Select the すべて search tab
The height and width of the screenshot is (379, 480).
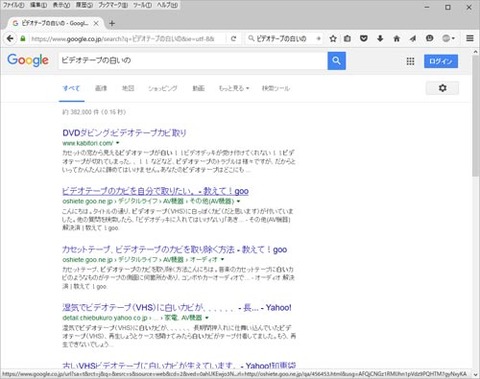(x=71, y=88)
